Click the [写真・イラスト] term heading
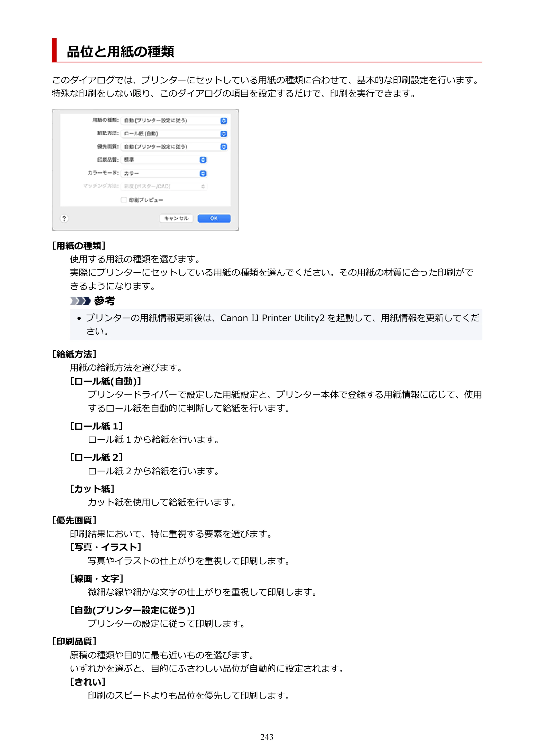Image resolution: width=534 pixels, height=756 pixels. (x=106, y=547)
